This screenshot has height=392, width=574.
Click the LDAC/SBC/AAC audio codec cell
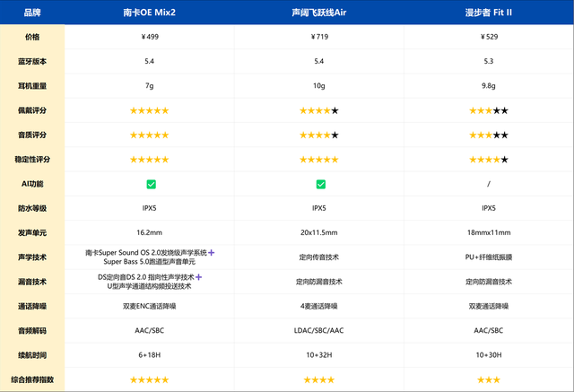[x=319, y=330]
